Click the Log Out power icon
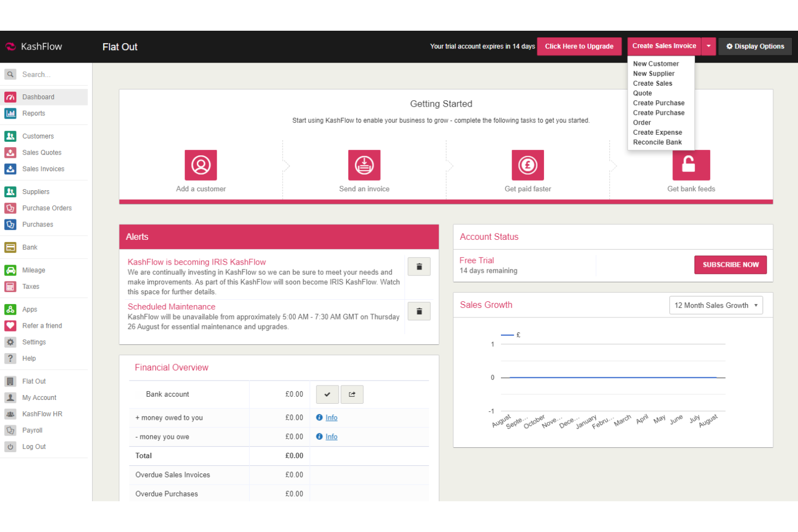 click(10, 447)
